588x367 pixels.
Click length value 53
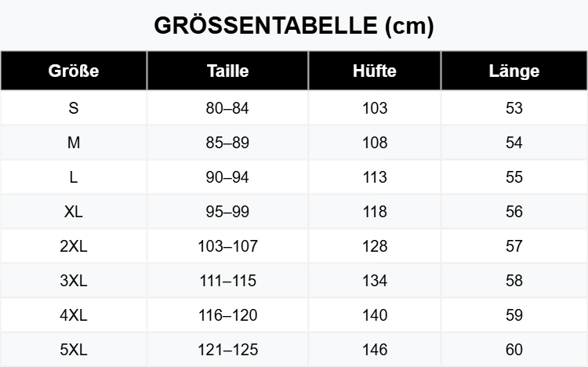coord(514,108)
